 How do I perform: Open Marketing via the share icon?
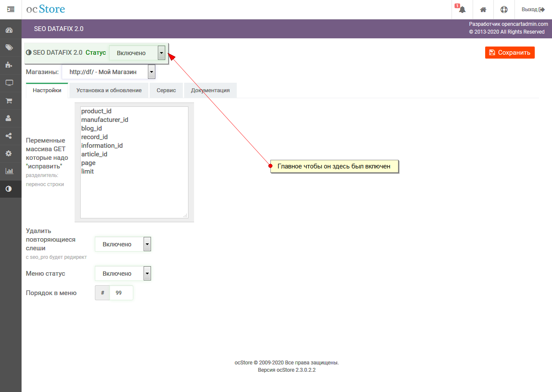pyautogui.click(x=9, y=136)
